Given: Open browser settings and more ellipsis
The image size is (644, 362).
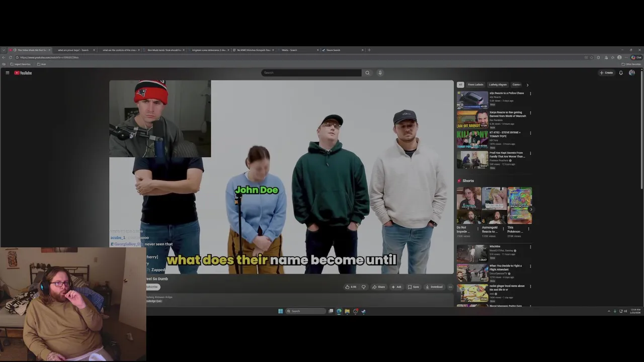Looking at the screenshot, I should 626,57.
